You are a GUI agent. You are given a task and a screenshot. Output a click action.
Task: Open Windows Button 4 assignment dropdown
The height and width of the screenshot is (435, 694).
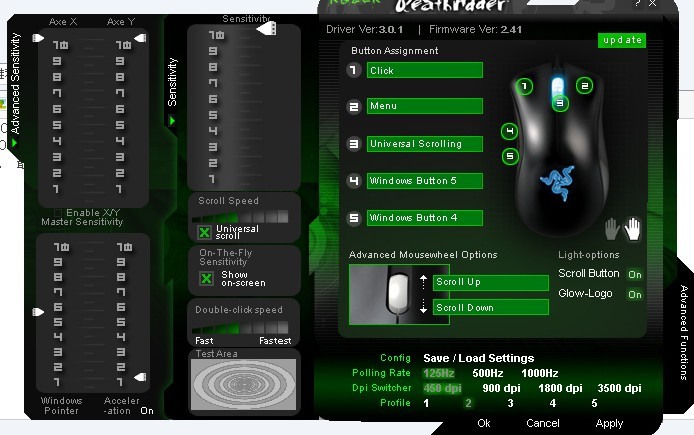425,218
